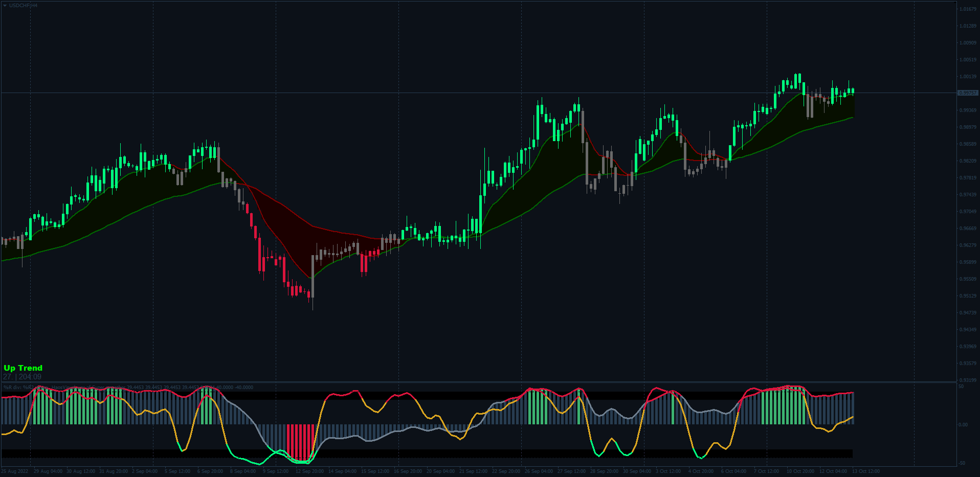Select the current price tag 0.99757
The width and height of the screenshot is (980, 477).
pos(968,93)
